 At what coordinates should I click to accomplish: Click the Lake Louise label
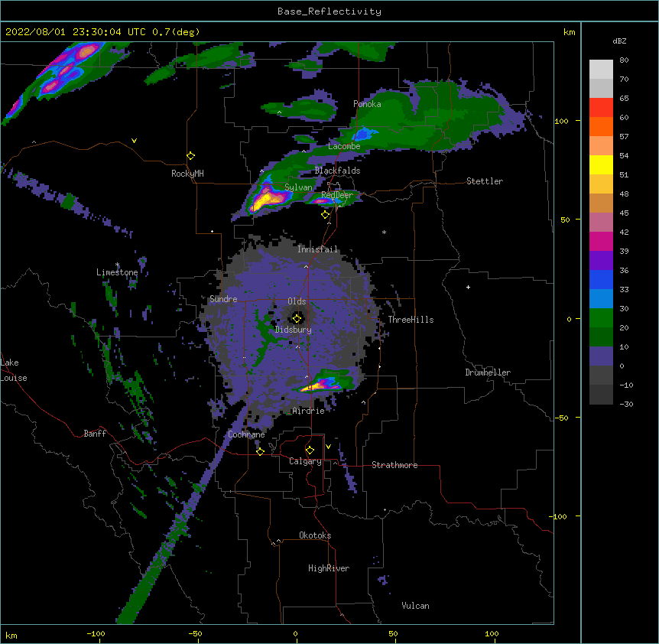click(14, 370)
